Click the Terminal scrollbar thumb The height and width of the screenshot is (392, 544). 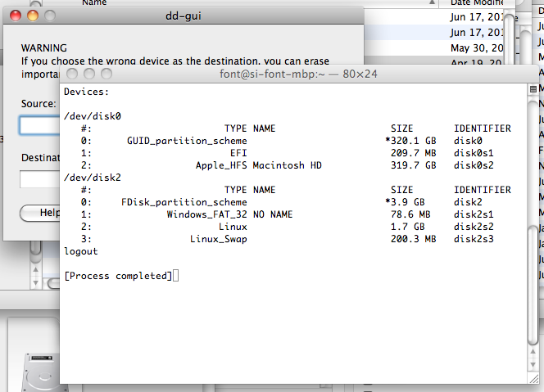tap(533, 285)
